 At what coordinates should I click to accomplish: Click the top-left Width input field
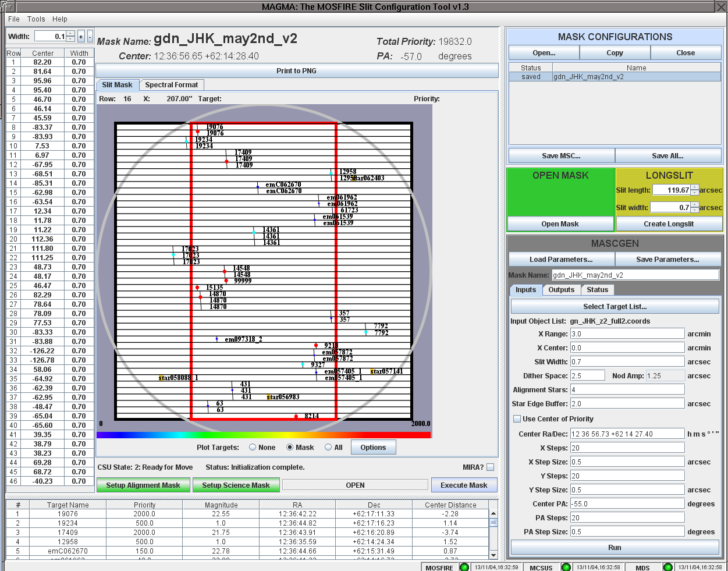coord(51,36)
